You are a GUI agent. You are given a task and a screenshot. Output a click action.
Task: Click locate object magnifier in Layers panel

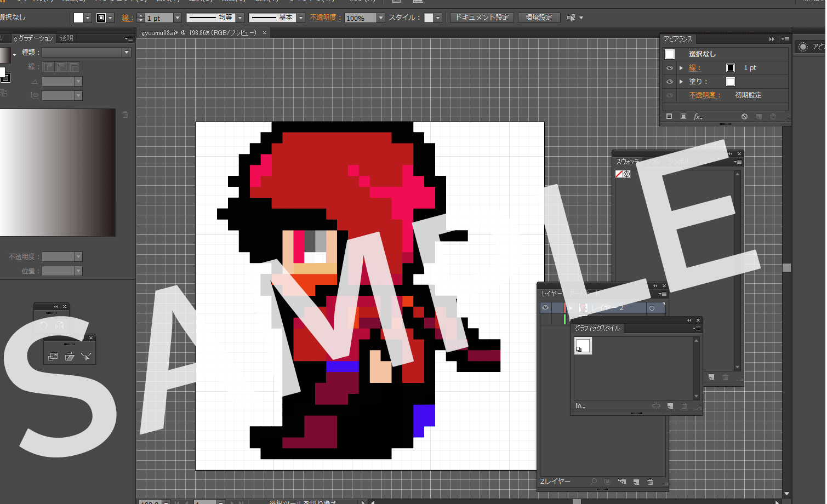[594, 482]
